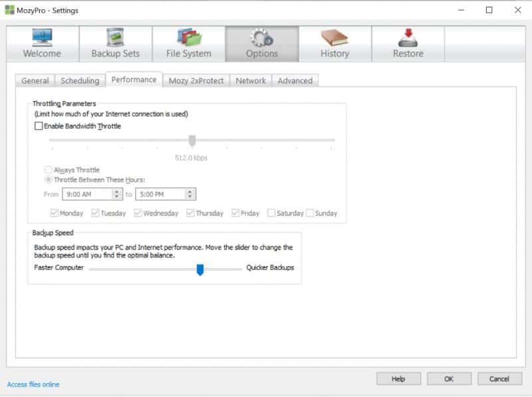Viewport: 532px width, 397px height.
Task: Open the Backup Sets section icon
Action: click(x=115, y=37)
